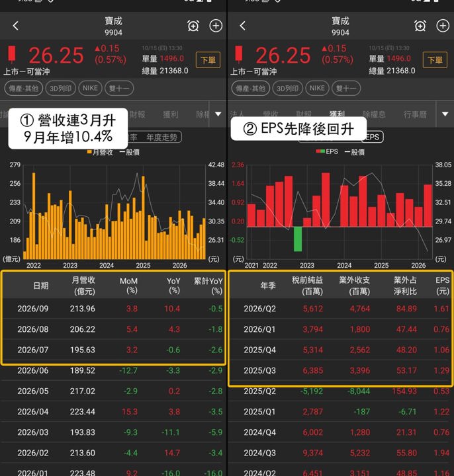
Task: Select the 2026/Q2 quarter row
Action: (x=340, y=309)
